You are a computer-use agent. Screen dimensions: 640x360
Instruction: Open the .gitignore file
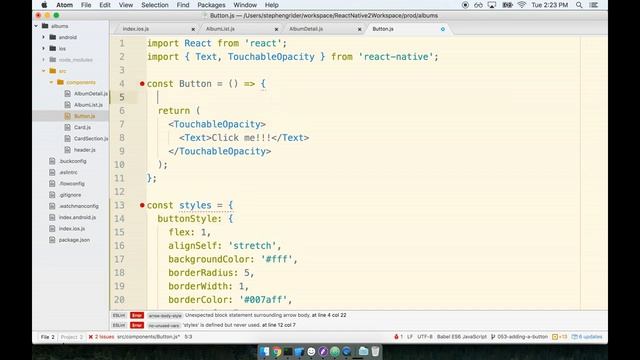[x=70, y=195]
